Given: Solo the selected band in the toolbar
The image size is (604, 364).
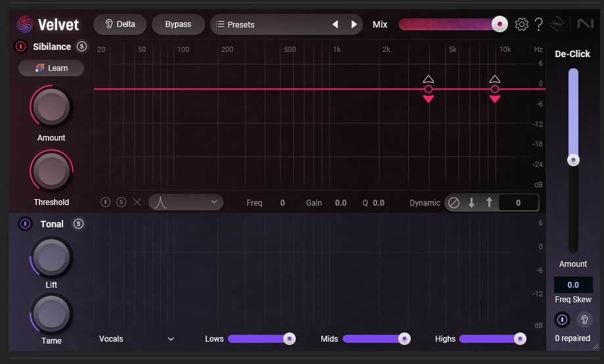Looking at the screenshot, I should coord(122,202).
